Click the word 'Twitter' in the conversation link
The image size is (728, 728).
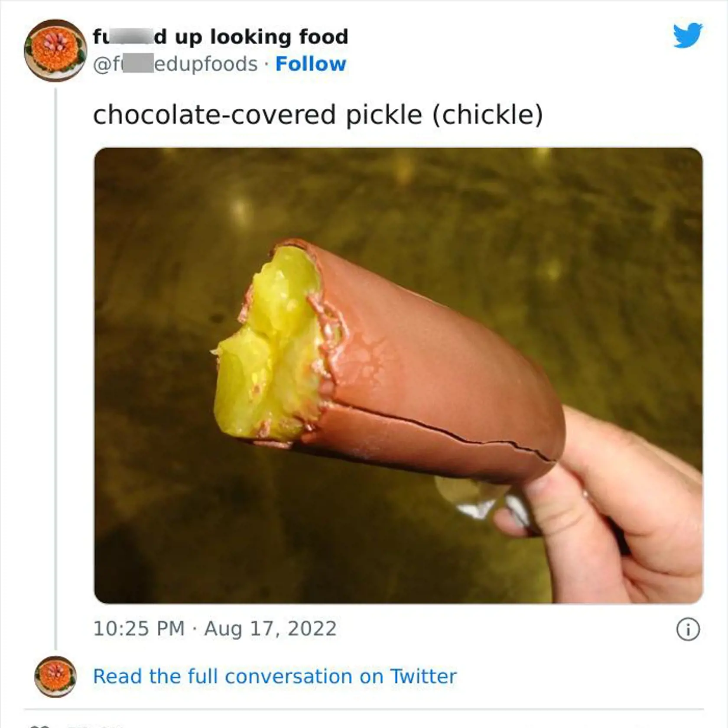[x=423, y=676]
